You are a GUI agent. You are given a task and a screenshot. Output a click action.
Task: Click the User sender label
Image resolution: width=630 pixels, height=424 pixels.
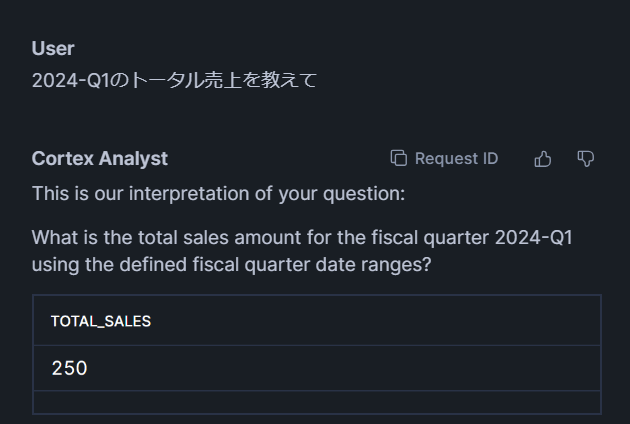point(53,48)
